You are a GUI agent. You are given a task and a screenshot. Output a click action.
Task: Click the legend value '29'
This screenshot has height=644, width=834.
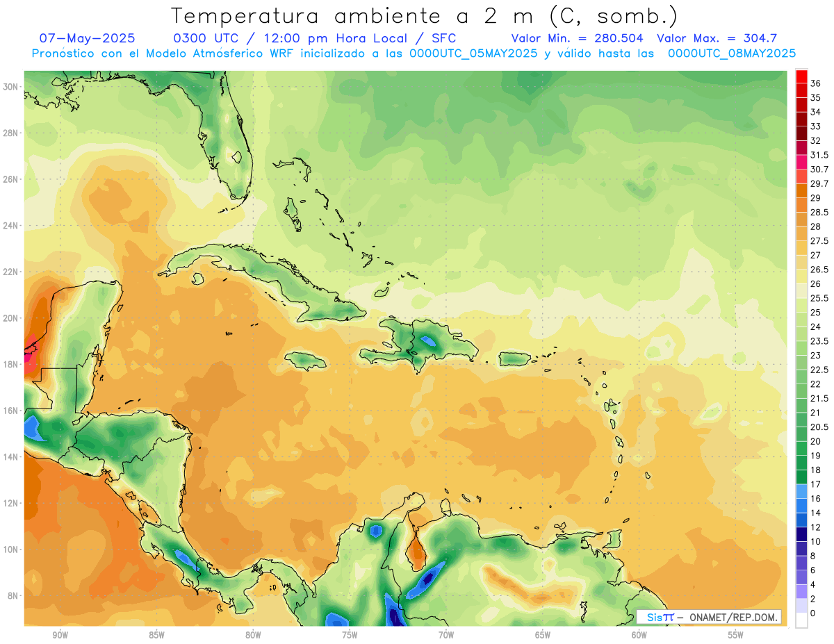click(816, 198)
